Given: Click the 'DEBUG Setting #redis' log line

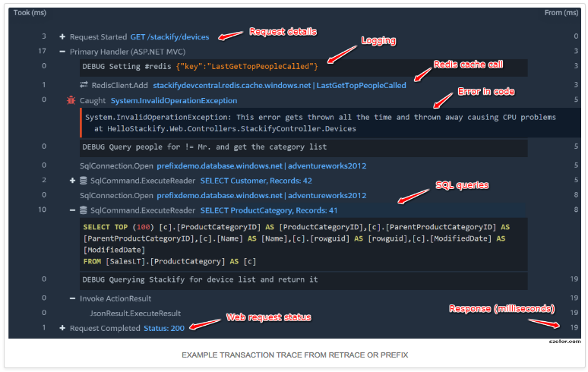Looking at the screenshot, I should pos(303,67).
